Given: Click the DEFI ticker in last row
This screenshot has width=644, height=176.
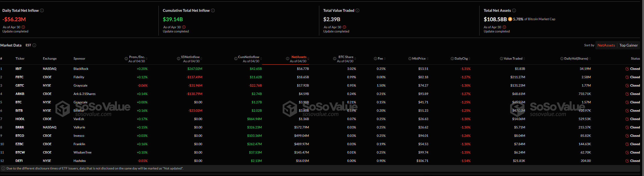Looking at the screenshot, I should click(19, 161).
